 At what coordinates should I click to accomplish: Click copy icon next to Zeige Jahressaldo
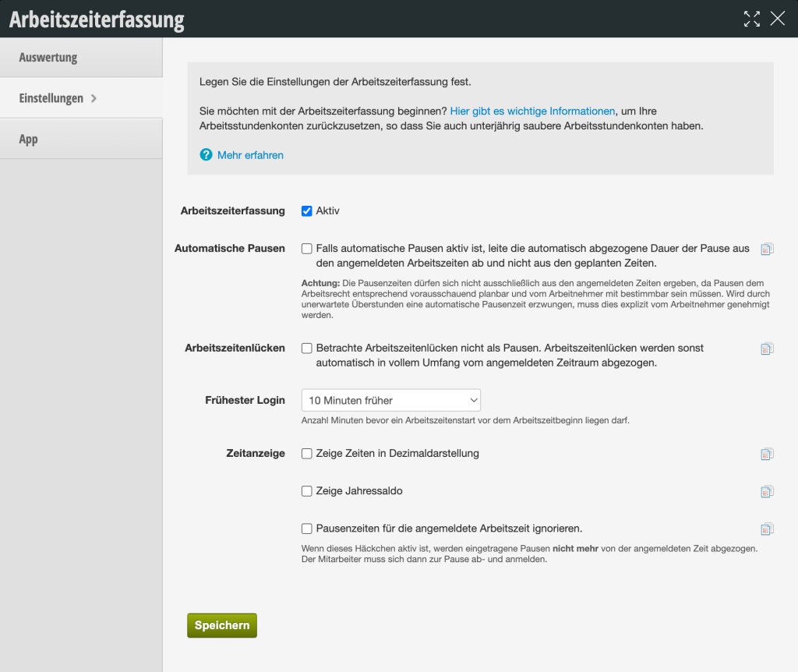(767, 492)
